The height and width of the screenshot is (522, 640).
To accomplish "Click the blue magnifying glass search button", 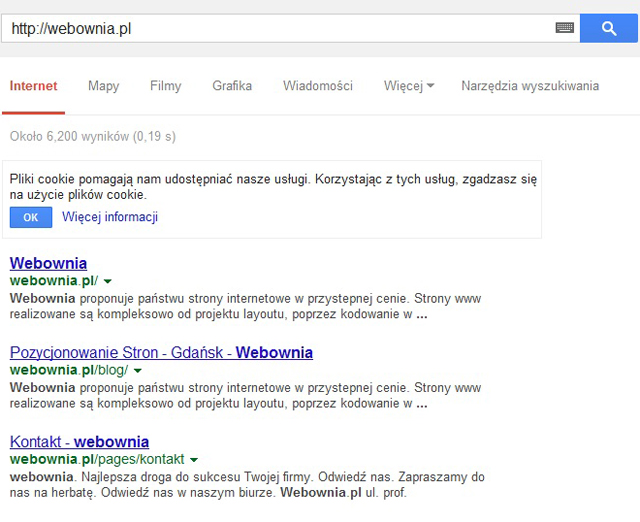I will click(x=609, y=28).
